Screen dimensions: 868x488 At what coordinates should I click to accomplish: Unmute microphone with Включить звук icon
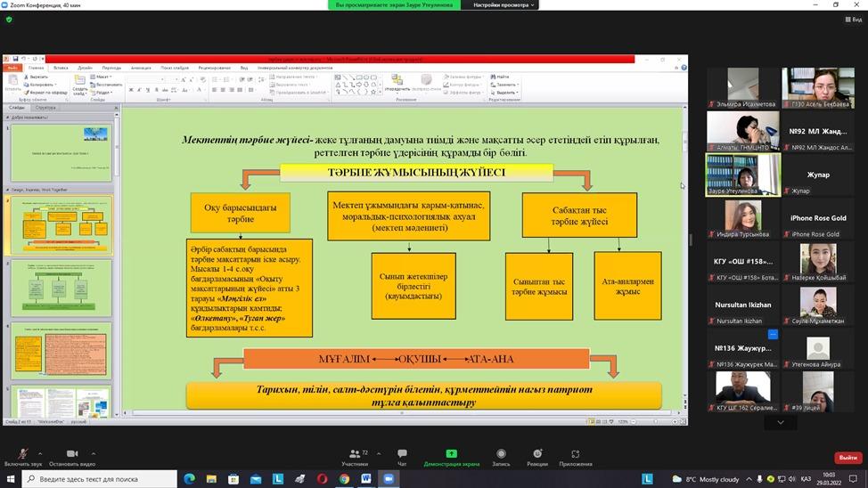pyautogui.click(x=21, y=454)
